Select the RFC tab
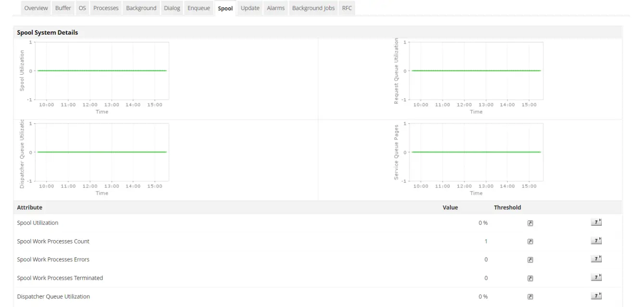The width and height of the screenshot is (644, 307). click(347, 8)
